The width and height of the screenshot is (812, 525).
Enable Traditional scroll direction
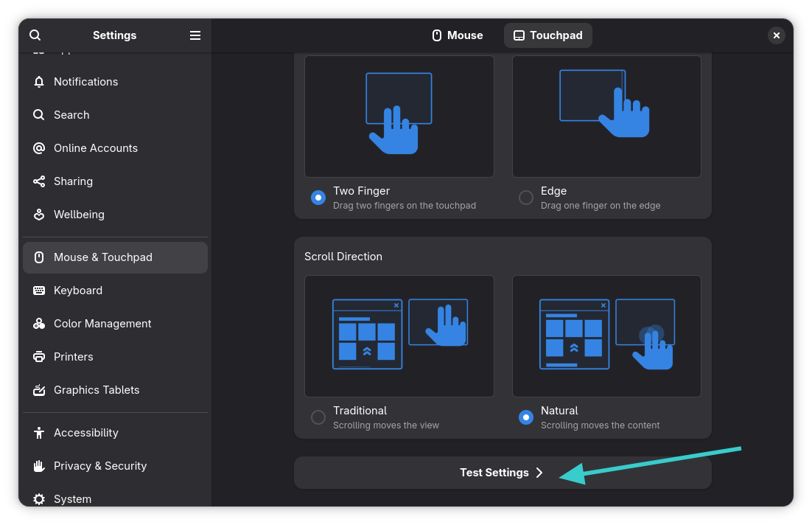click(318, 417)
